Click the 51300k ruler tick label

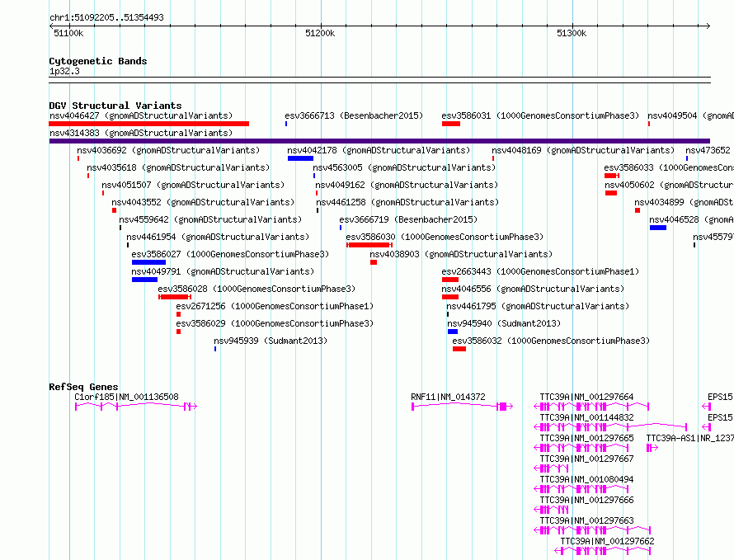point(571,33)
